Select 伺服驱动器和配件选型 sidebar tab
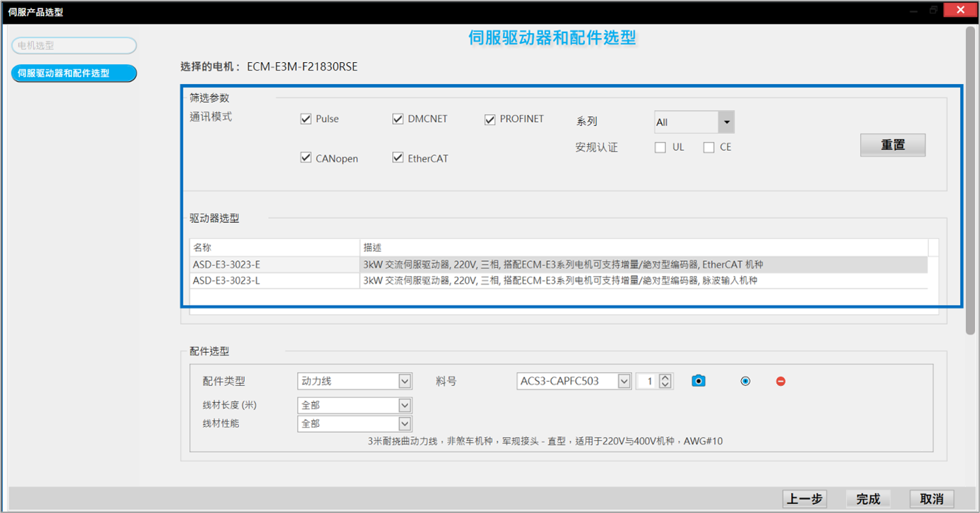The image size is (980, 513). pos(74,73)
